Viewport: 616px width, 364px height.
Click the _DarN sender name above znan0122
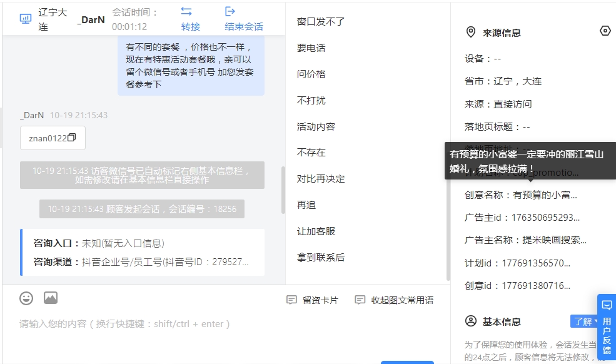click(32, 115)
